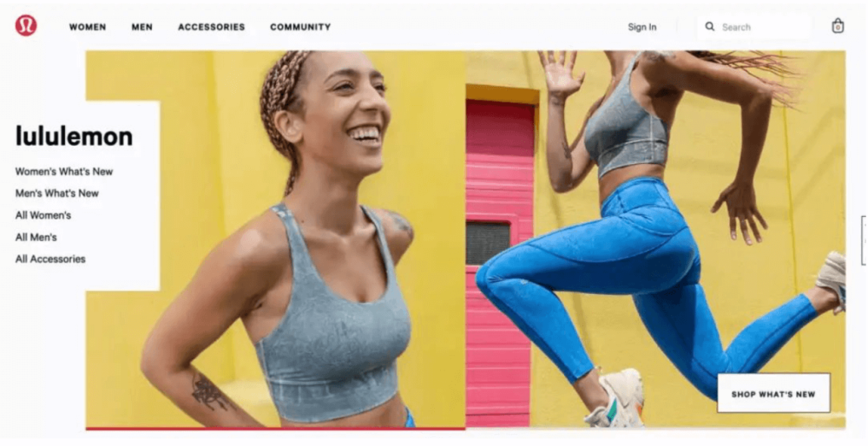Click the red carousel progress bar
Screen dimensions: 868x446
(x=276, y=429)
